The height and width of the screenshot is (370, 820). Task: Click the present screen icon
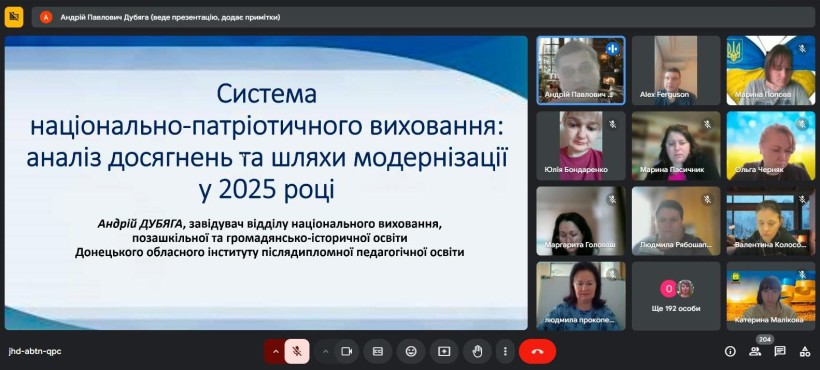tap(444, 352)
